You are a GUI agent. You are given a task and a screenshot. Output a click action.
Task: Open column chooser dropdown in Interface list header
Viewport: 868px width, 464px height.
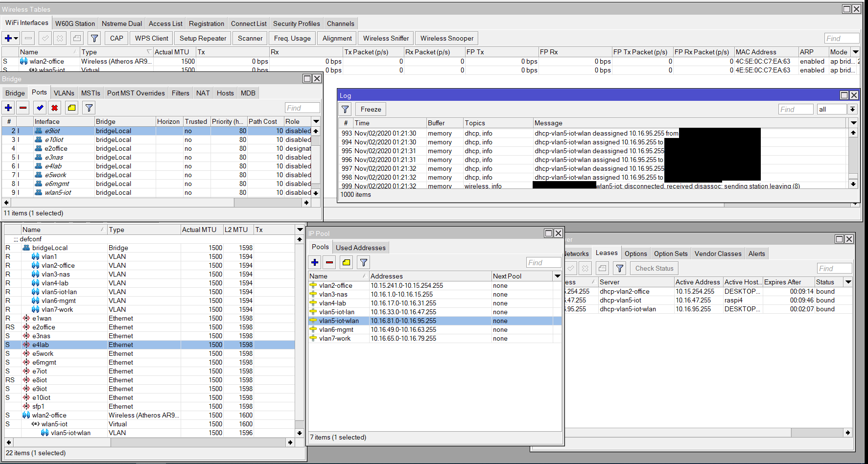(300, 230)
